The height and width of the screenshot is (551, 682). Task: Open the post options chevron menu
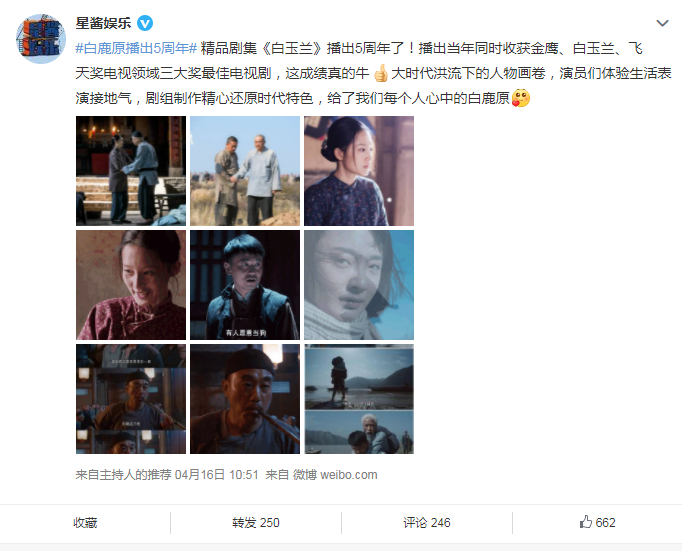point(662,23)
